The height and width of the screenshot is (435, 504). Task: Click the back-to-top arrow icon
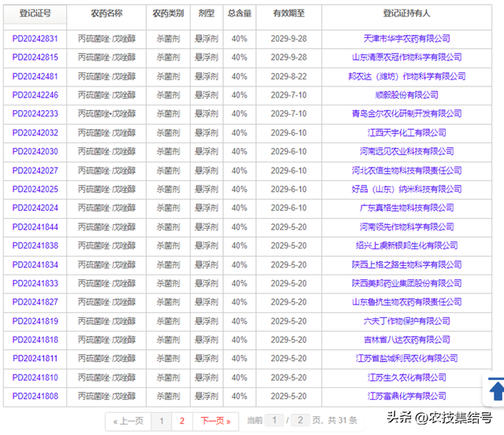pyautogui.click(x=496, y=389)
